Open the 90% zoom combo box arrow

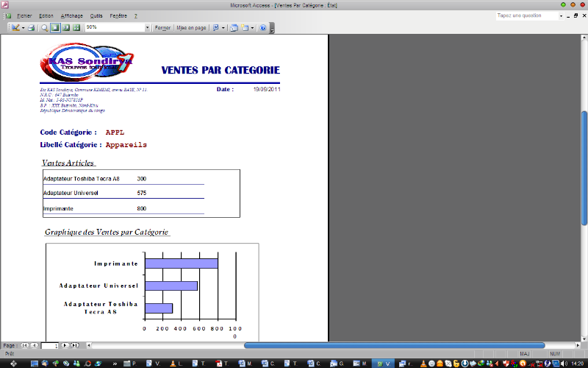click(x=147, y=27)
